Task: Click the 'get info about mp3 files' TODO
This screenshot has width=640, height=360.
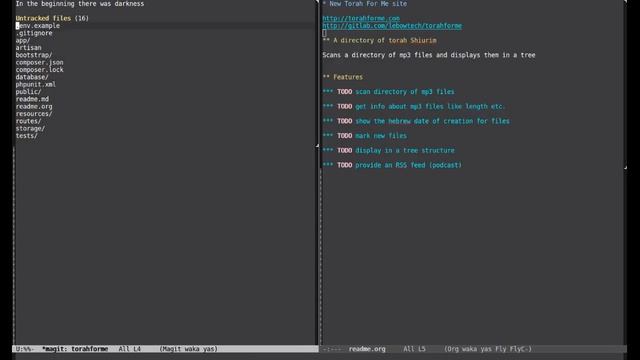Action: tap(414, 107)
